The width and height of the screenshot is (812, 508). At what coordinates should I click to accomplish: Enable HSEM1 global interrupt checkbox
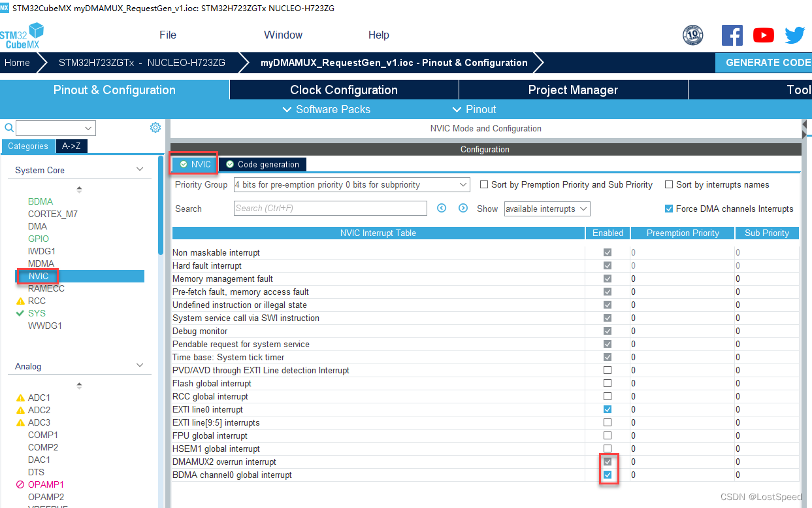pos(608,449)
